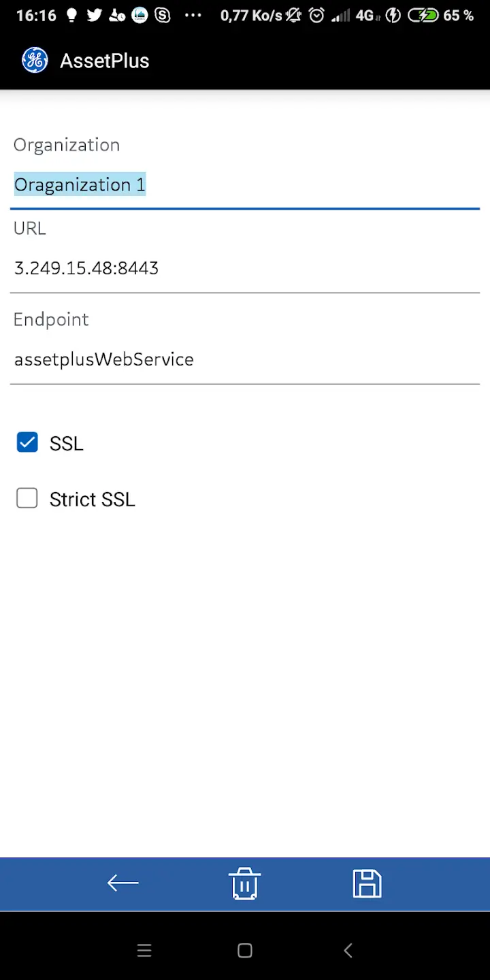Tap the GE logo in the header
The width and height of the screenshot is (490, 980).
pos(35,61)
